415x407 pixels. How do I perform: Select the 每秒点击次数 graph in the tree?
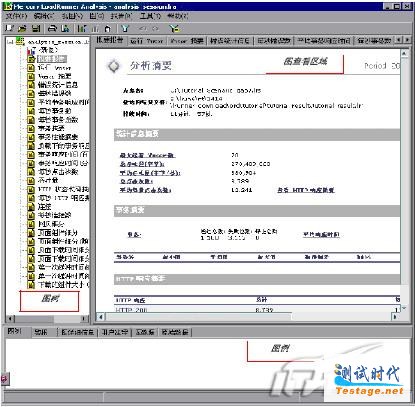coord(58,172)
